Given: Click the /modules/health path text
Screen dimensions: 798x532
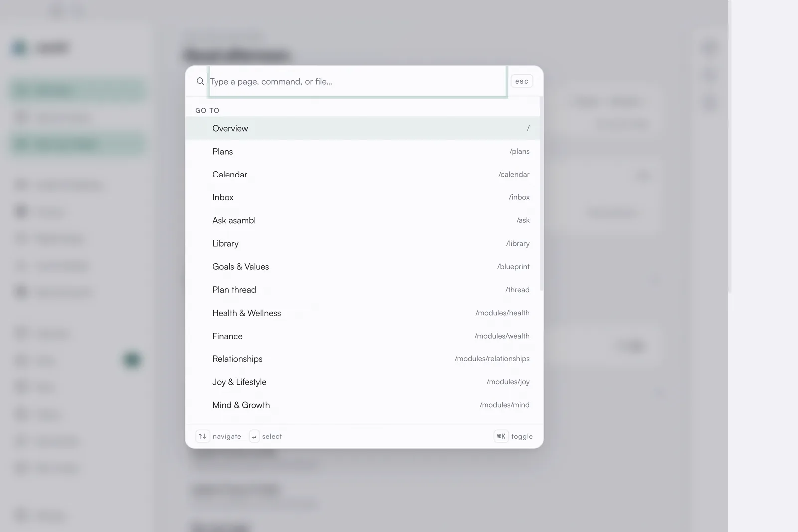Looking at the screenshot, I should [502, 313].
